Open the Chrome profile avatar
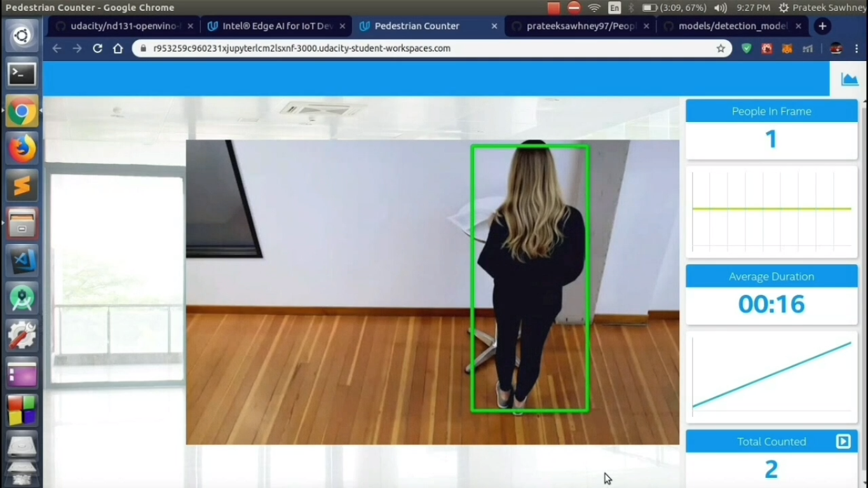Viewport: 868px width, 488px height. tap(836, 48)
